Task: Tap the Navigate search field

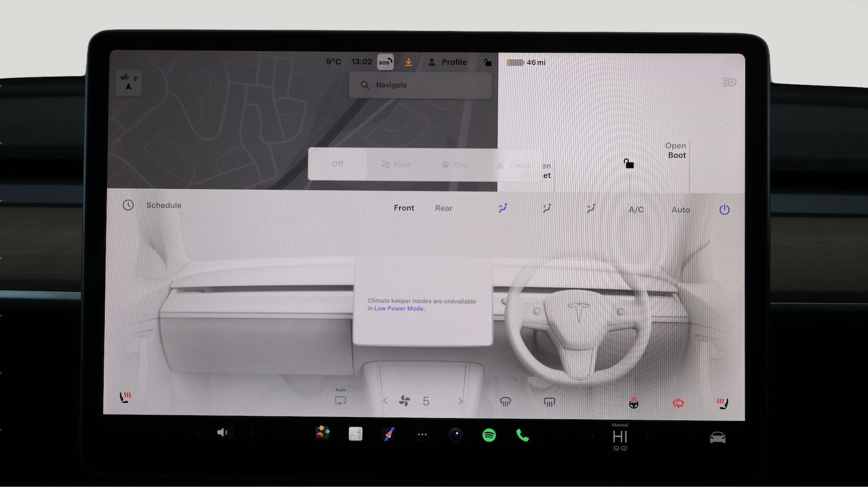Action: coord(420,85)
